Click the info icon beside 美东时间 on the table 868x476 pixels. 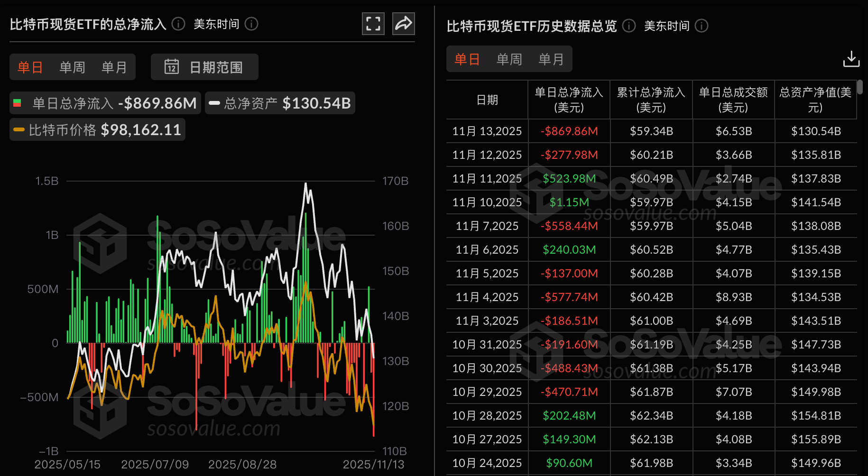click(702, 26)
